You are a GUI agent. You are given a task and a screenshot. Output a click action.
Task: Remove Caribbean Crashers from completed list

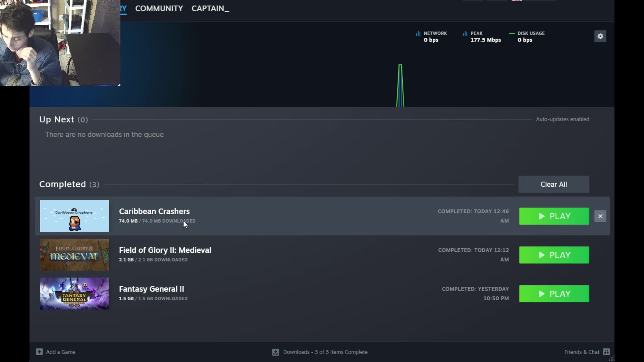point(600,216)
